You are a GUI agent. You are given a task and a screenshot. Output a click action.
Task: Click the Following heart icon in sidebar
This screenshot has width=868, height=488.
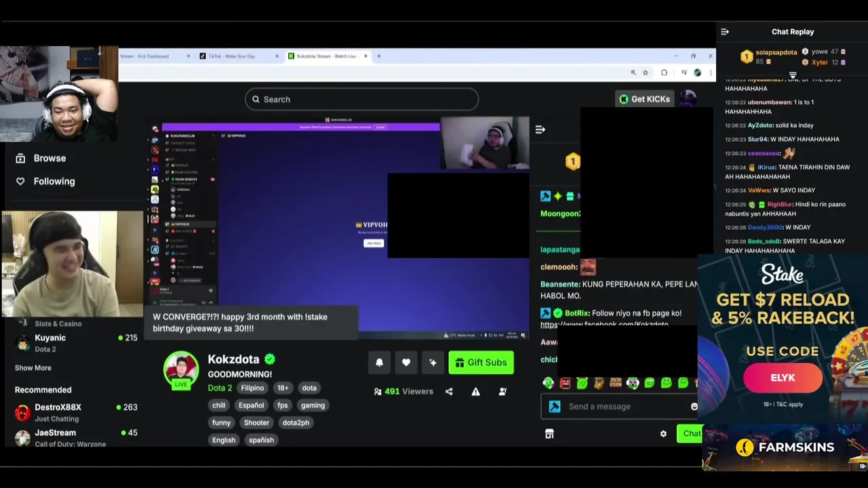coord(20,181)
